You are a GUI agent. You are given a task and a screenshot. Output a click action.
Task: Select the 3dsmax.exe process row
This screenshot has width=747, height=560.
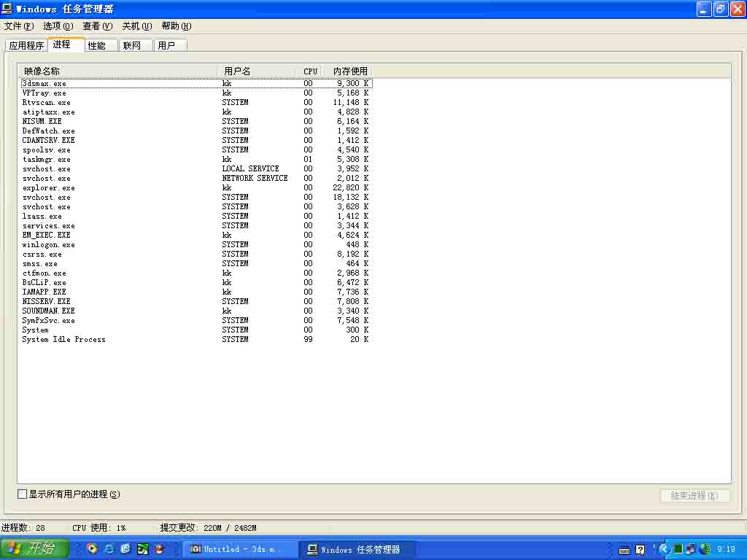[196, 83]
